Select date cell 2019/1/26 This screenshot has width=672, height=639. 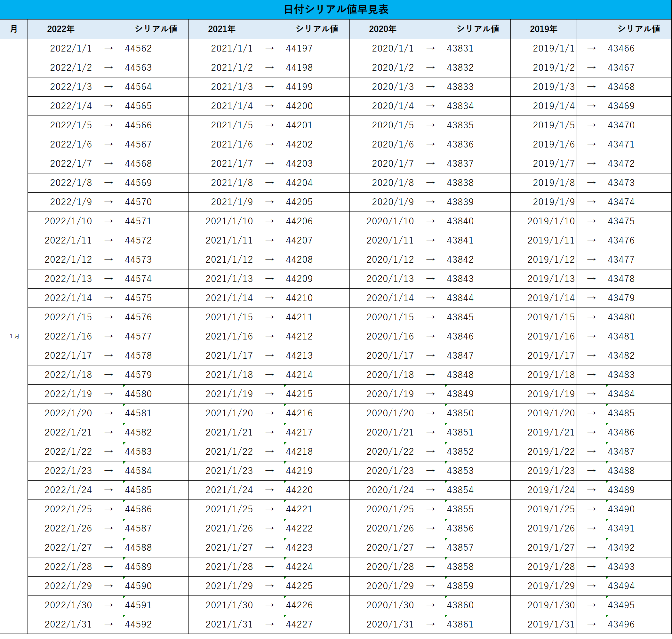pos(544,528)
